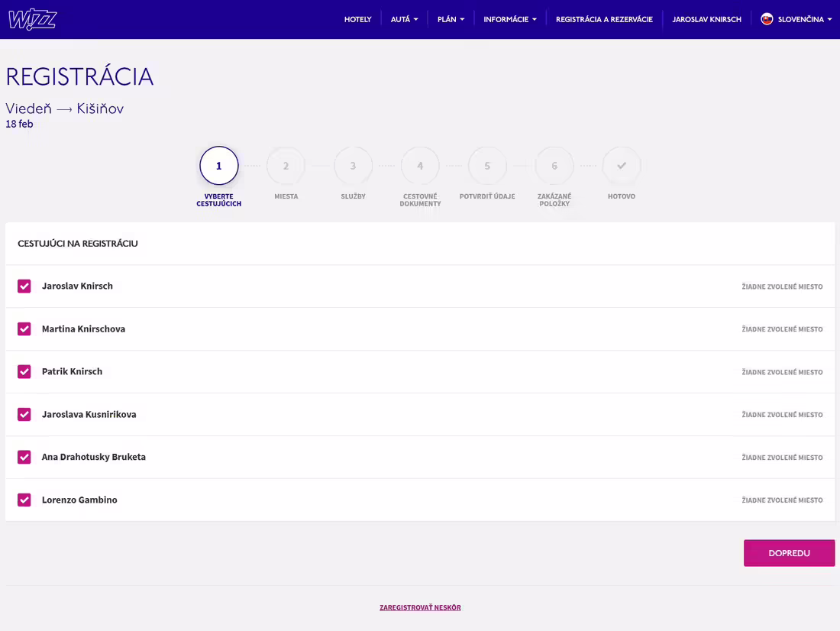Expand the Informácie dropdown menu
Screen dimensions: 840x631
pos(510,19)
